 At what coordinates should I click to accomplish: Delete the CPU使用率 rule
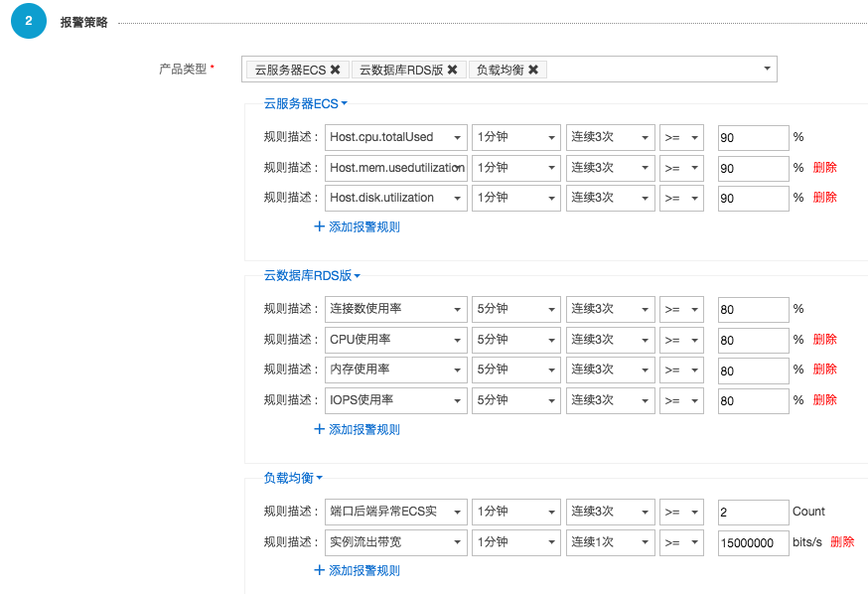(825, 340)
